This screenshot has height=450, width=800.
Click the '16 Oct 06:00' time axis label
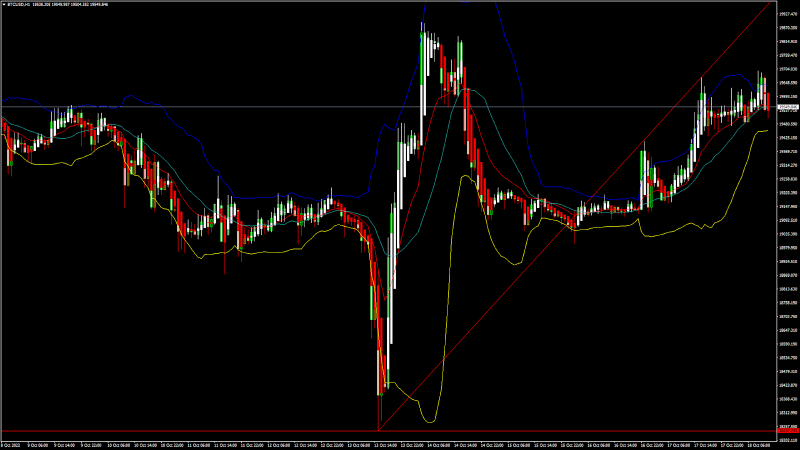(598, 445)
